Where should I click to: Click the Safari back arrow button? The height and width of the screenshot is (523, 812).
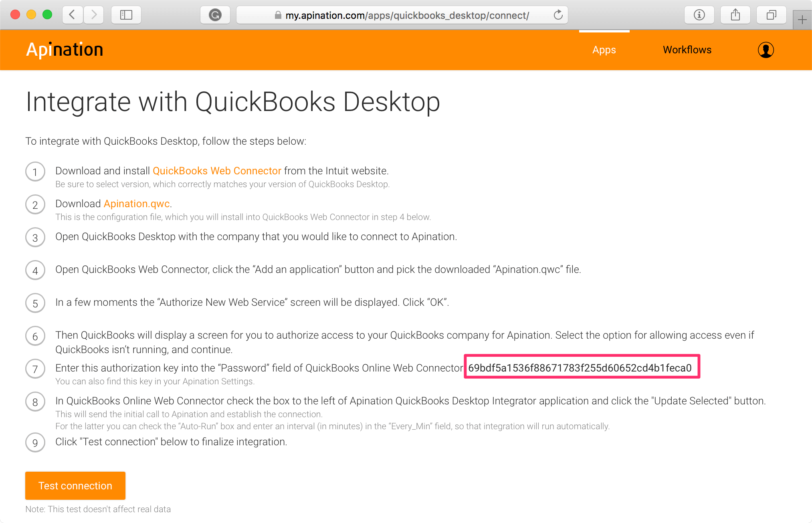[x=73, y=15]
